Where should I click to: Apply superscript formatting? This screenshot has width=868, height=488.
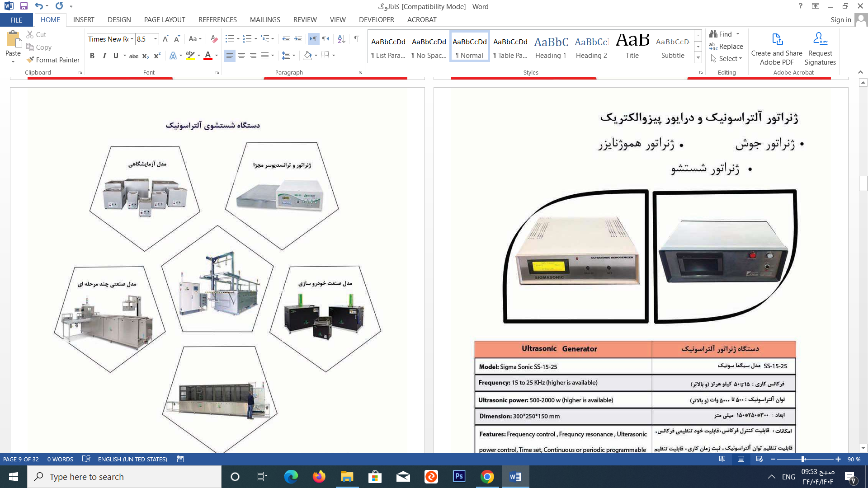(x=157, y=56)
